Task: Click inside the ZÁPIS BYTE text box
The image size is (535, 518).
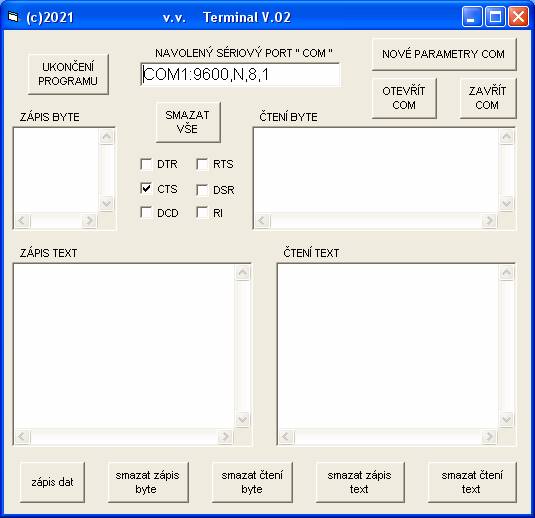Action: click(56, 170)
